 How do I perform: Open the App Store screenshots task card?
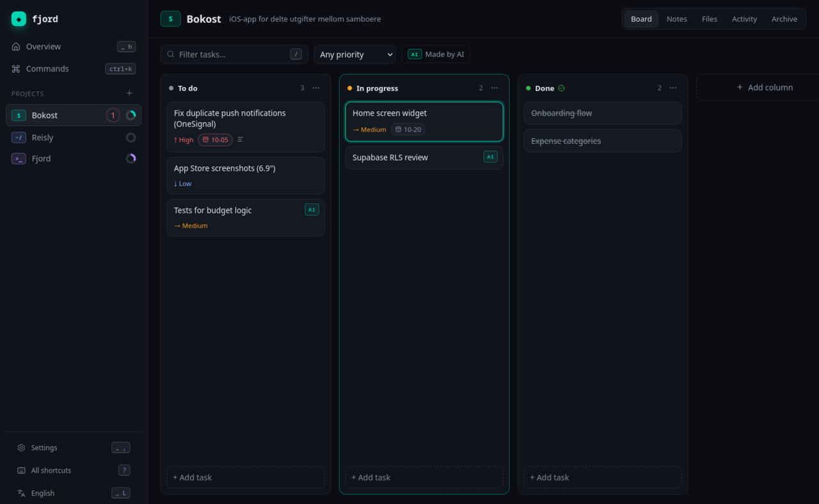[x=246, y=176]
